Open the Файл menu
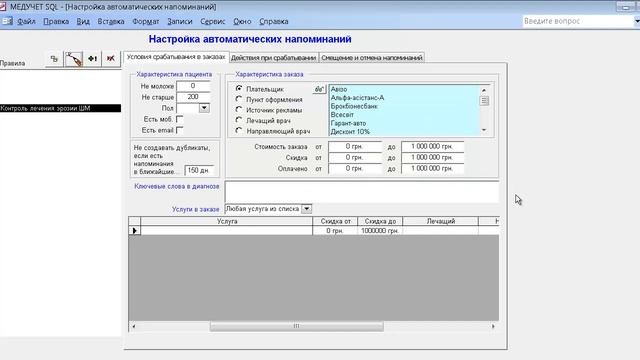Viewport: 640px width, 360px height. [x=26, y=21]
